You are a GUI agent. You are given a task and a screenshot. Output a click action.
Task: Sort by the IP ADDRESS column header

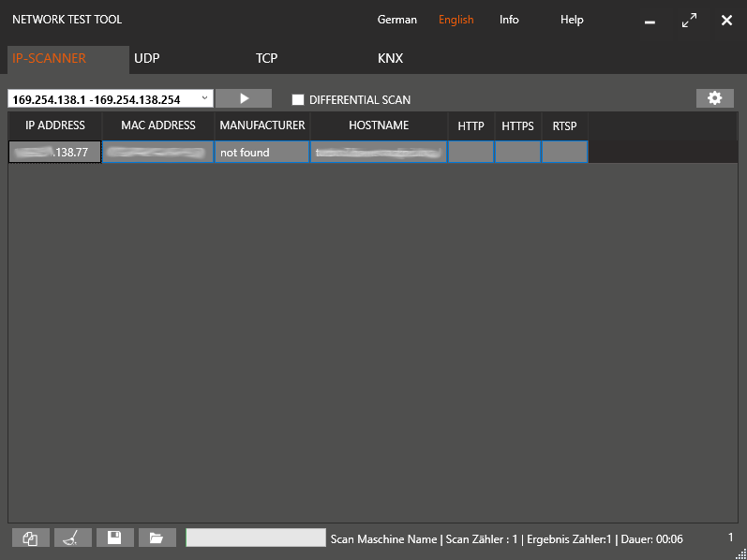[55, 125]
